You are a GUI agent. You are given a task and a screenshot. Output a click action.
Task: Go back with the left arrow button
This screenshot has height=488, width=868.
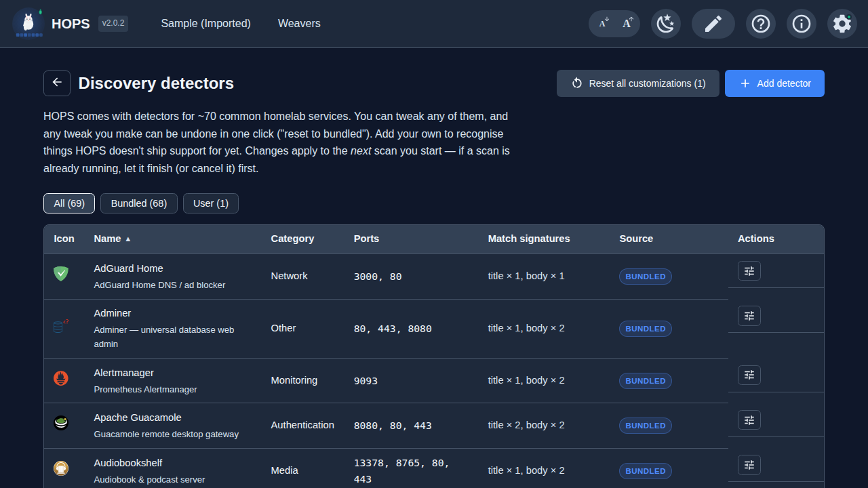57,83
